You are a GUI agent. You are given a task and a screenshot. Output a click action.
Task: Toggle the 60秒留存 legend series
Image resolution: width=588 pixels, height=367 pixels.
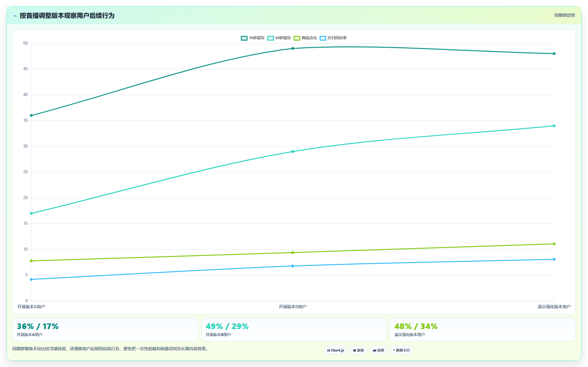(x=279, y=38)
